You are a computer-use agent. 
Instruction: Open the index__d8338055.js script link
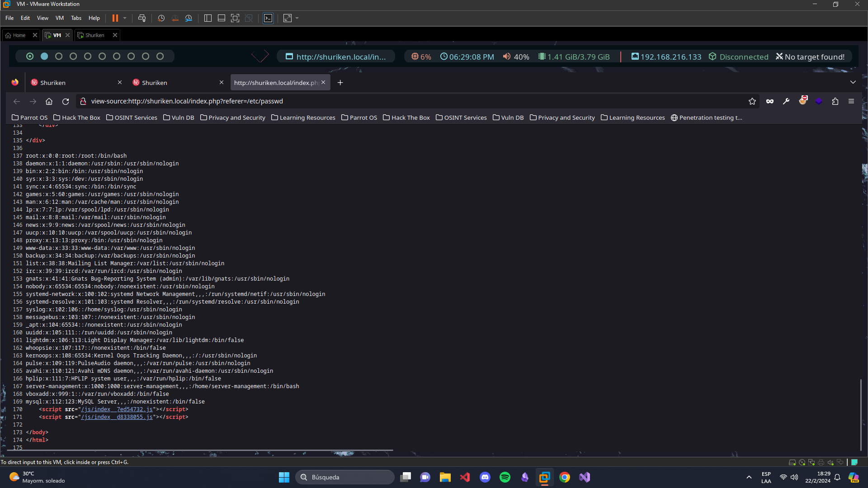(117, 417)
